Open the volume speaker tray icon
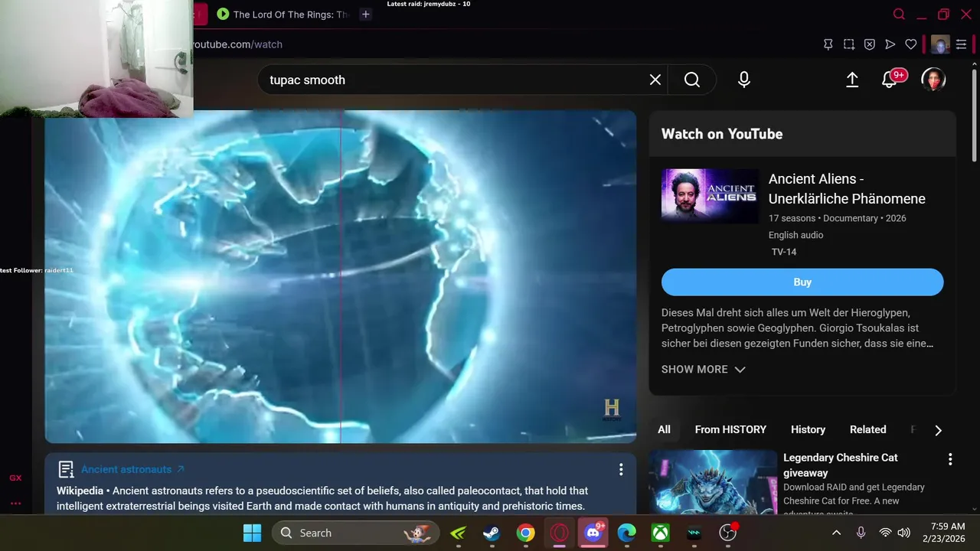The width and height of the screenshot is (980, 551). pyautogui.click(x=903, y=533)
